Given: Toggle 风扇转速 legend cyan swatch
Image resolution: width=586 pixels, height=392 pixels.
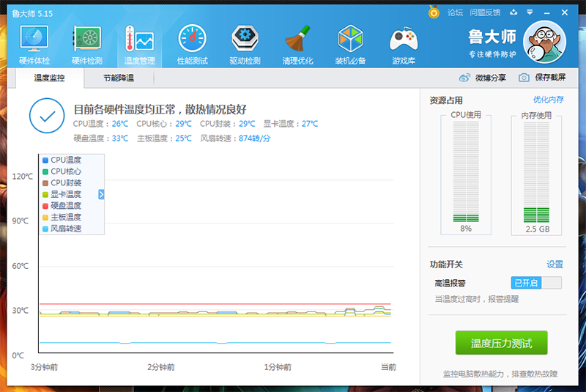Looking at the screenshot, I should (45, 229).
